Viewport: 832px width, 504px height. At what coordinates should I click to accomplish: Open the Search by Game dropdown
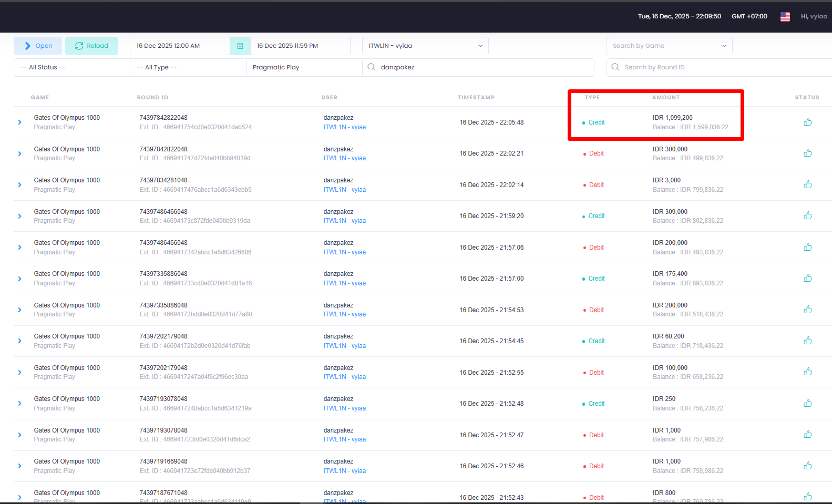(669, 46)
